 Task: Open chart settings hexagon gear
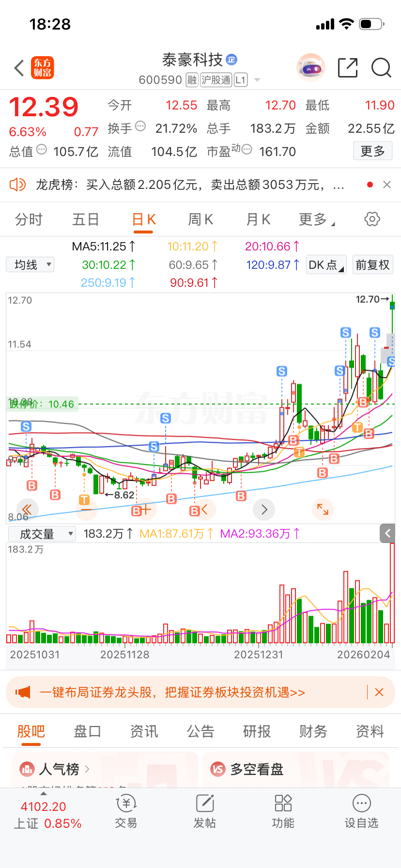[x=372, y=219]
